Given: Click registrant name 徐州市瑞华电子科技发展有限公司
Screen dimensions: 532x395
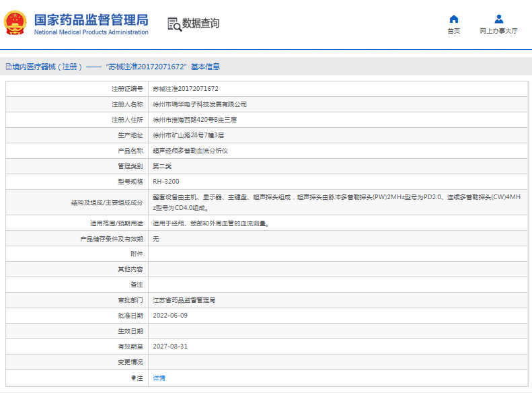Looking at the screenshot, I should click(200, 104).
